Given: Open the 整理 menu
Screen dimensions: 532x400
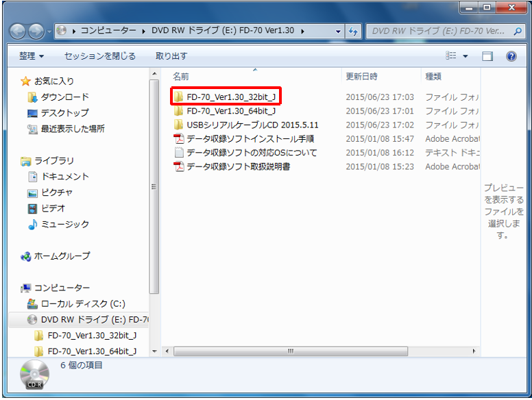Looking at the screenshot, I should 31,56.
